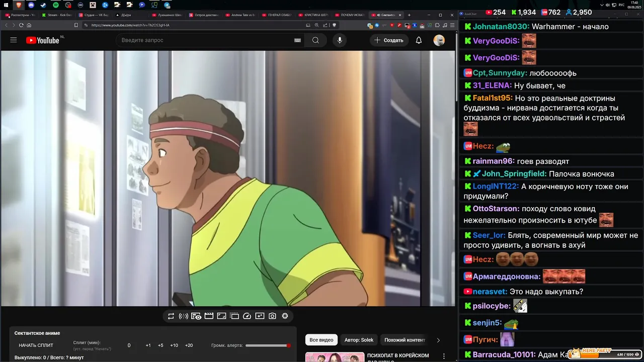This screenshot has height=362, width=644.
Task: Switch to the Stream - Kick Dashboard tab
Action: (56, 15)
